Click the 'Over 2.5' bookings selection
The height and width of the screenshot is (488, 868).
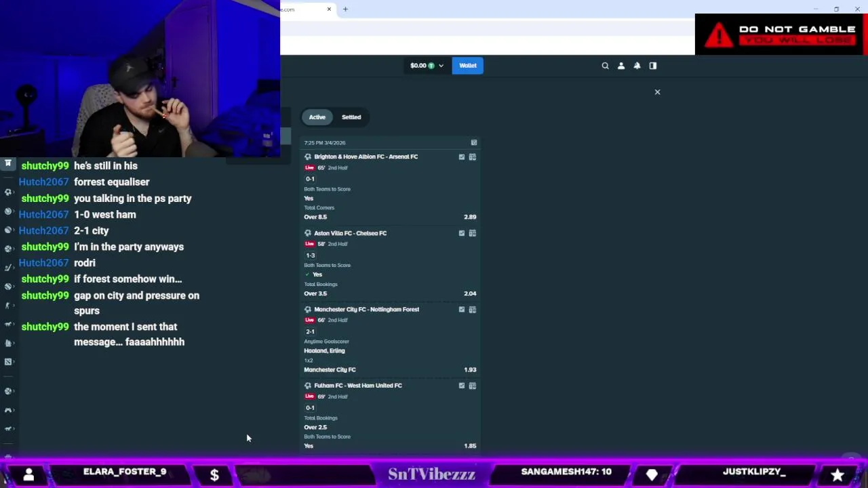(315, 427)
